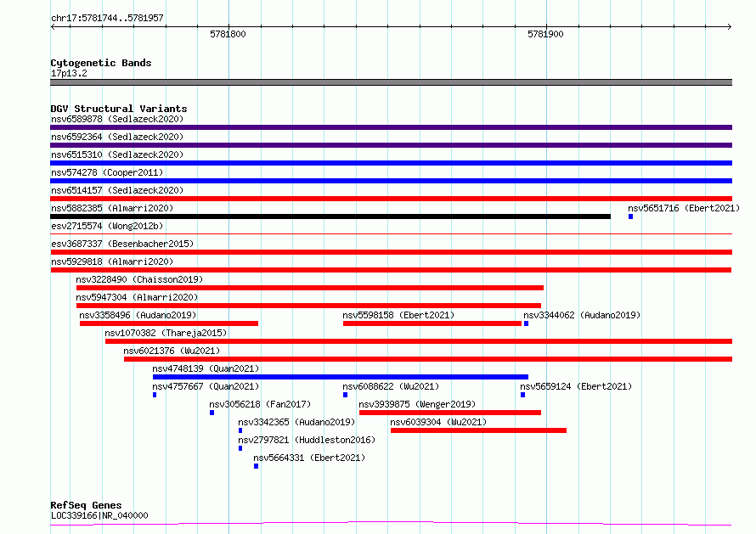Click the ruler's left arrow end
Viewport: 756px width, 534px height.
pos(53,26)
